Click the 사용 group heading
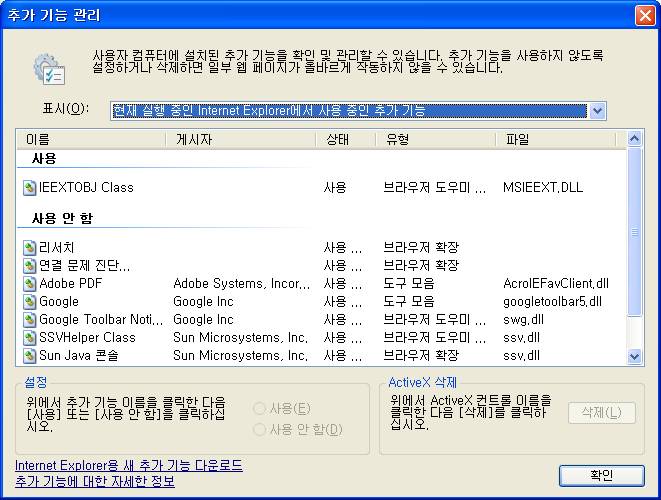This screenshot has width=661, height=500. pyautogui.click(x=44, y=159)
